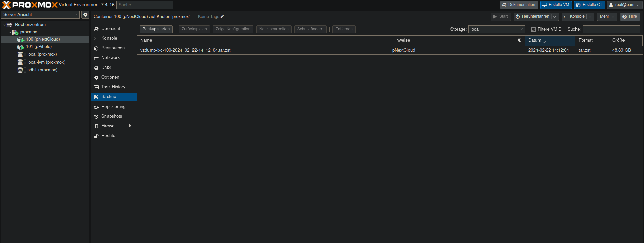Screen dimensions: 644x243
Task: Click the Netzwerk arrows icon
Action: 96,58
